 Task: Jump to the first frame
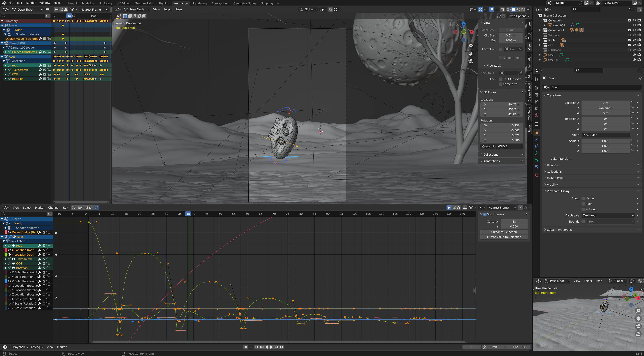coord(257,347)
